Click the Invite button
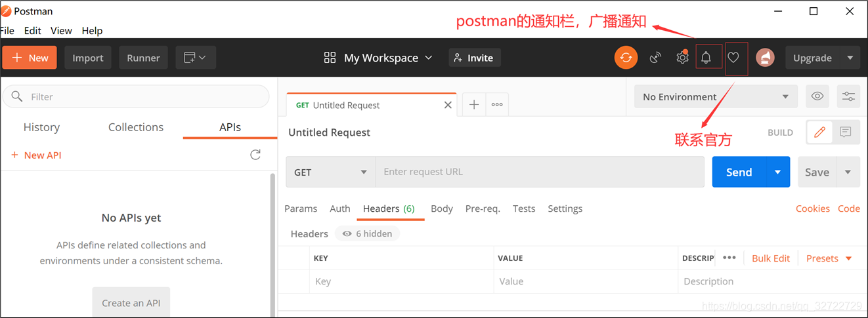 click(x=475, y=58)
